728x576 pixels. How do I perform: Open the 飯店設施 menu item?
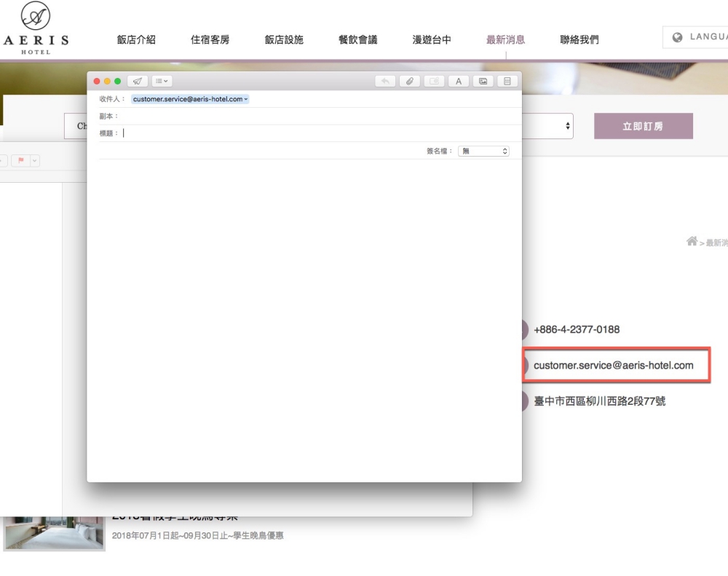[284, 40]
